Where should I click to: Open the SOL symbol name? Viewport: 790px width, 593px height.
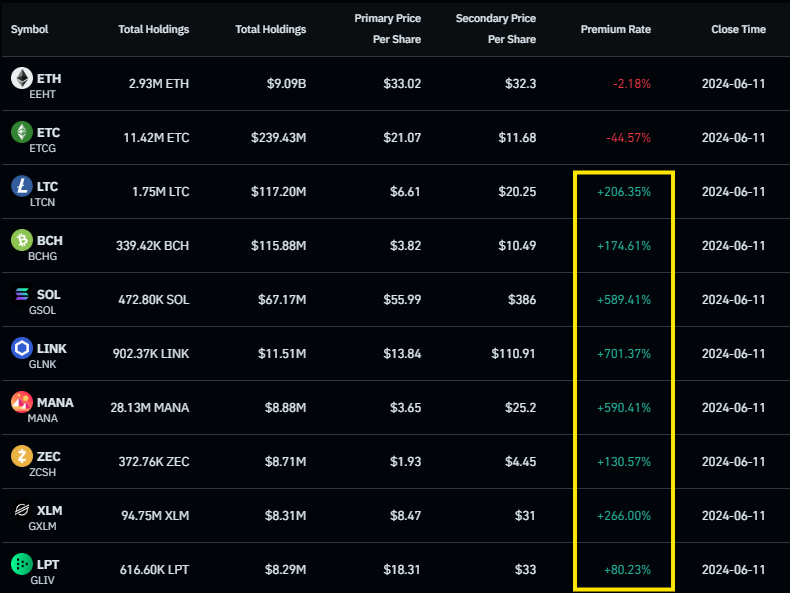48,294
